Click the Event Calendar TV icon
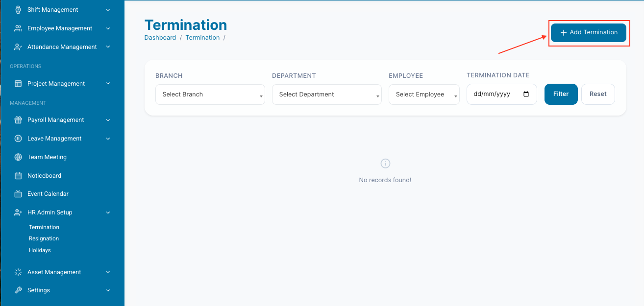This screenshot has height=306, width=644. [18, 194]
